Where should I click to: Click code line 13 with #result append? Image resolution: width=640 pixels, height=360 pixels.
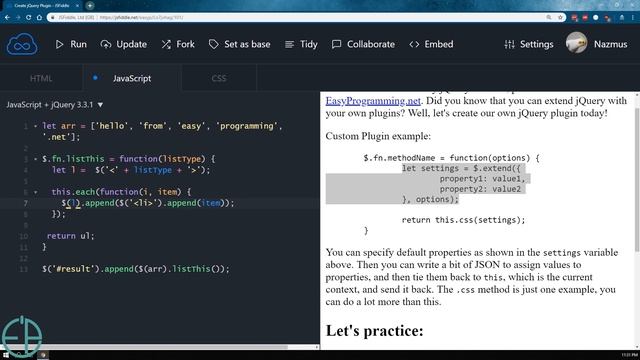click(x=136, y=269)
